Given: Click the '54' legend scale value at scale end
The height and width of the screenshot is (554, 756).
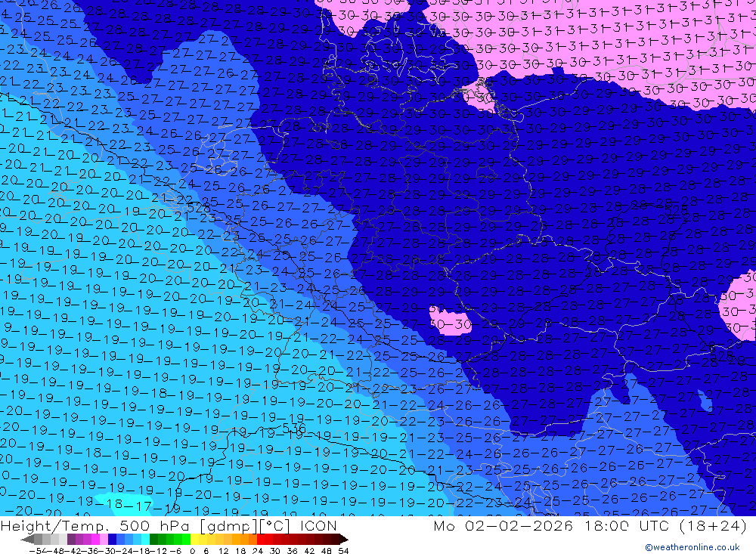Looking at the screenshot, I should coord(343,551).
